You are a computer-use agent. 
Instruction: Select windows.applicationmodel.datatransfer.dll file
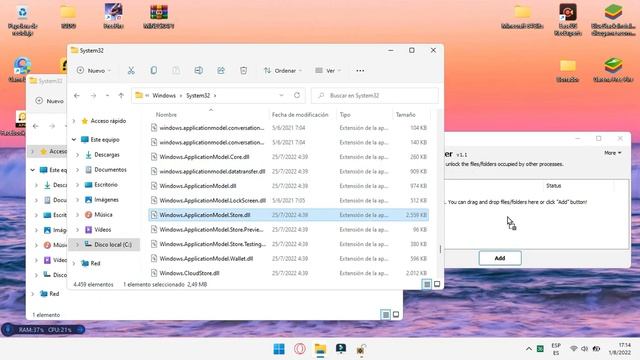[288, 171]
